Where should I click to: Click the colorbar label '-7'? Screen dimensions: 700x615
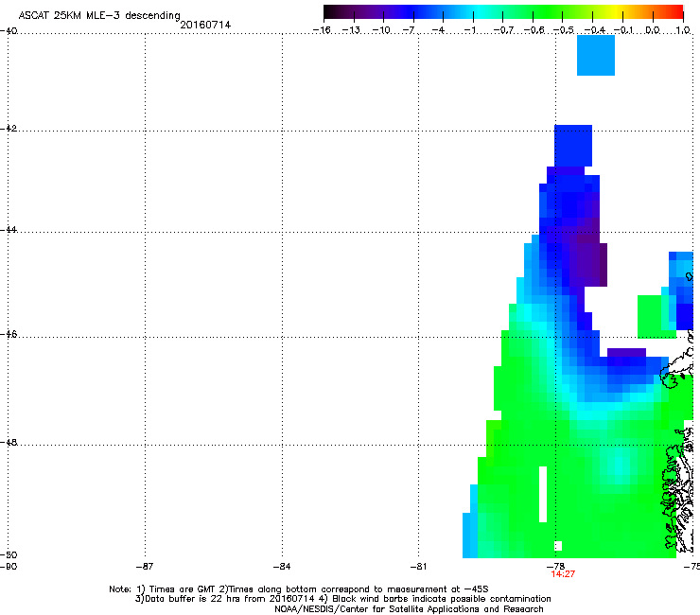pyautogui.click(x=409, y=30)
